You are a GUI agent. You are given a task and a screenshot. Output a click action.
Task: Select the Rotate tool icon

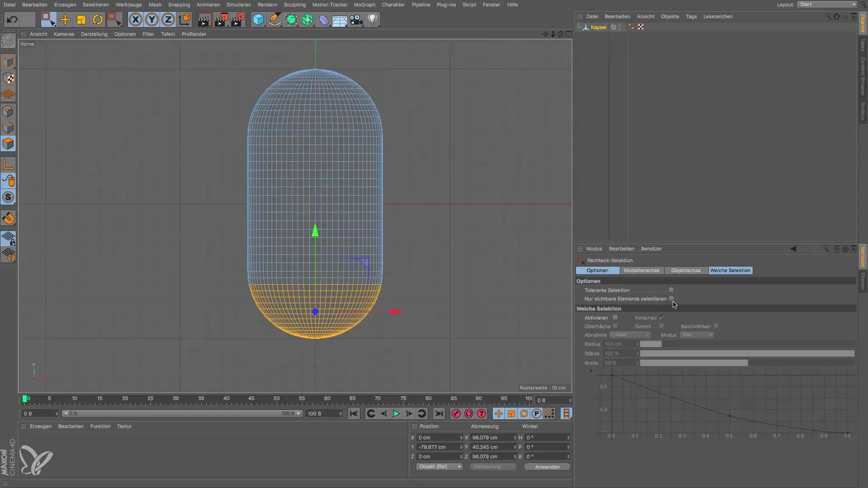[x=98, y=20]
